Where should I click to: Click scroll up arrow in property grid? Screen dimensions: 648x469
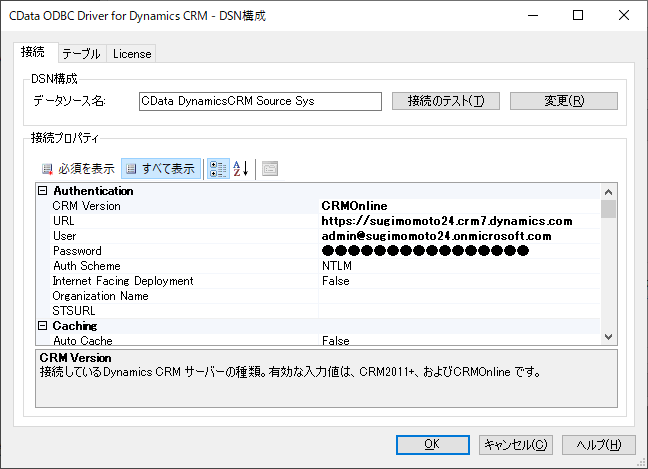pos(608,192)
